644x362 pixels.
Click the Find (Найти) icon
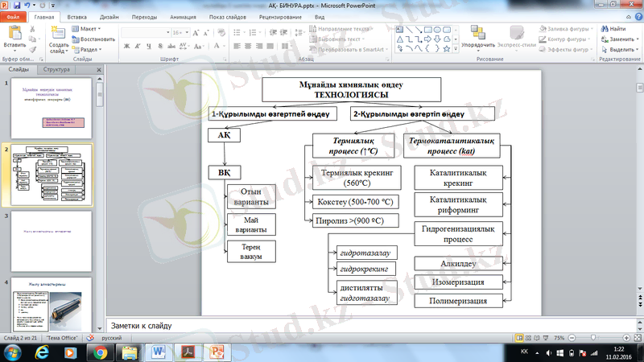pos(618,28)
